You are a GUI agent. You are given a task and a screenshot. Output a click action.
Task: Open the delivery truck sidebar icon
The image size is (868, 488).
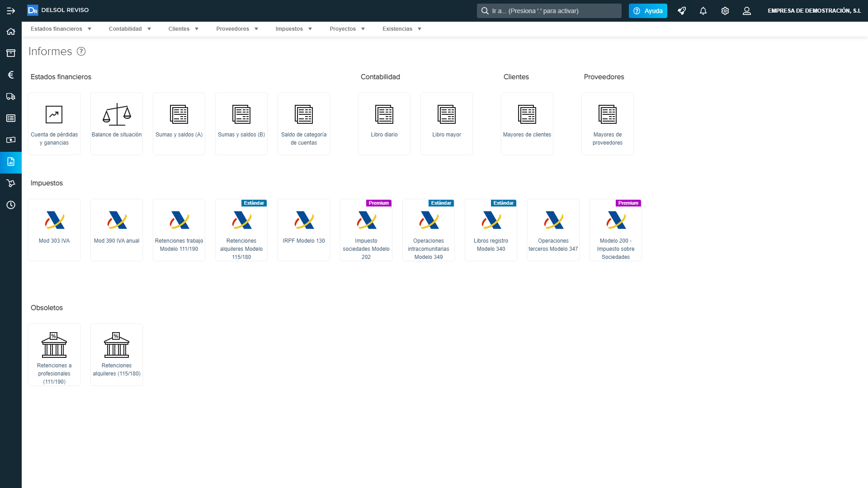[11, 97]
